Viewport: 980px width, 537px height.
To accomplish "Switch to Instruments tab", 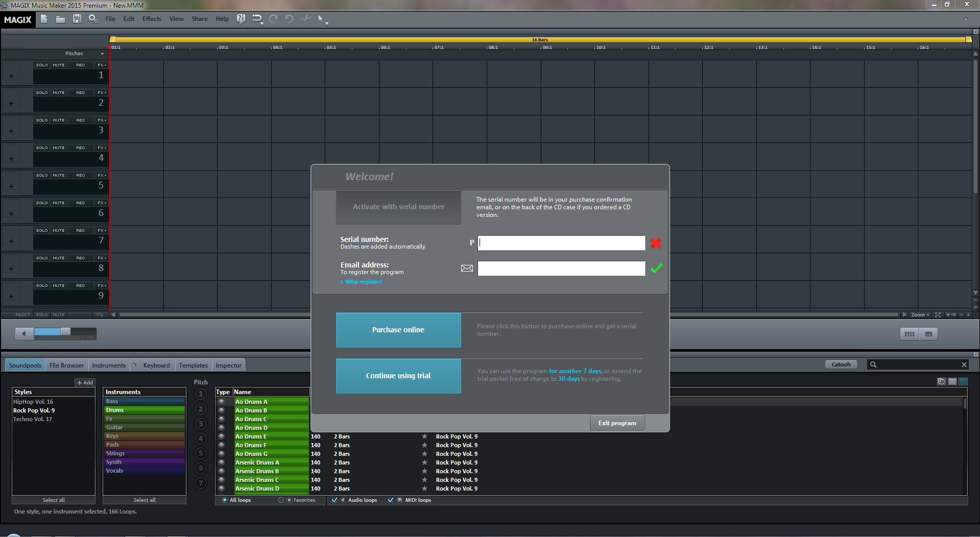I will click(x=109, y=365).
